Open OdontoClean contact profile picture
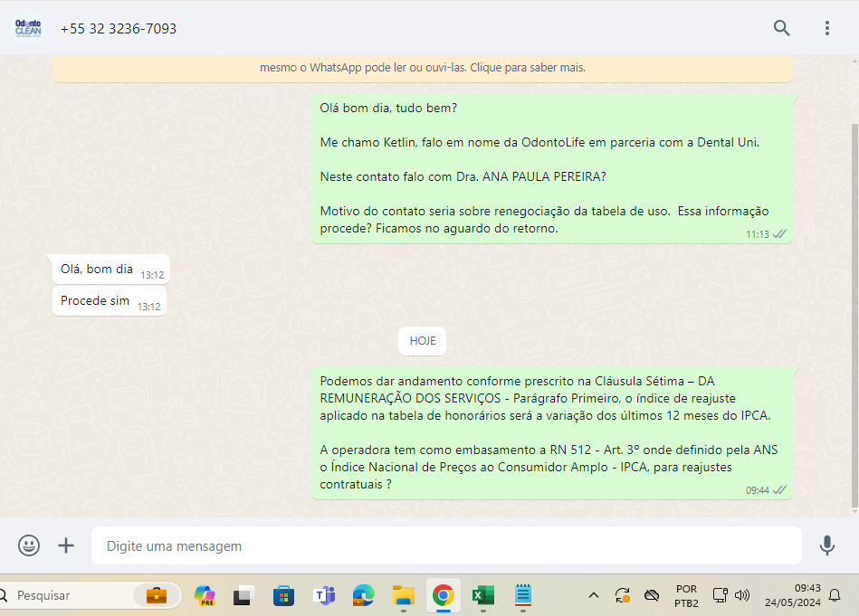Screen dimensions: 859x616 (x=28, y=28)
